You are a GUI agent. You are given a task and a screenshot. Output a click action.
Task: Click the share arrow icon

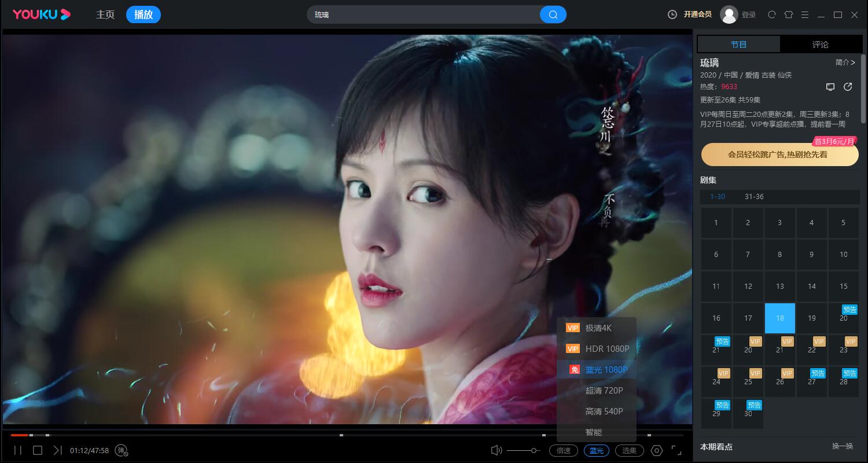(848, 87)
